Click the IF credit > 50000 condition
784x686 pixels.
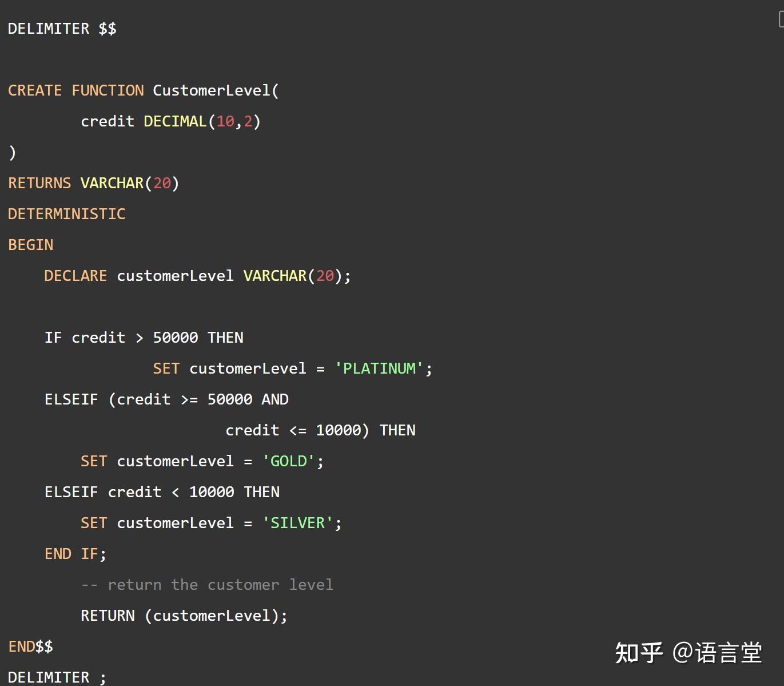tap(143, 338)
